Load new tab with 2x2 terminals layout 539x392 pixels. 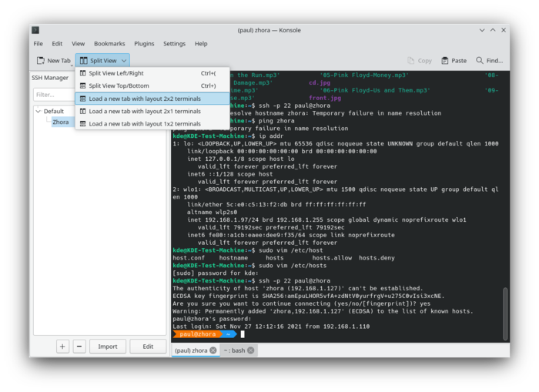(145, 99)
